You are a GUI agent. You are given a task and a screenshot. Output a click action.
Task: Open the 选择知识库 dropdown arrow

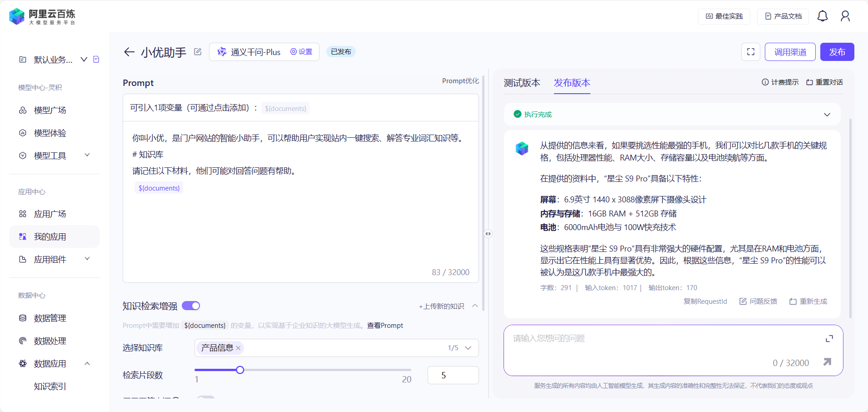point(469,348)
